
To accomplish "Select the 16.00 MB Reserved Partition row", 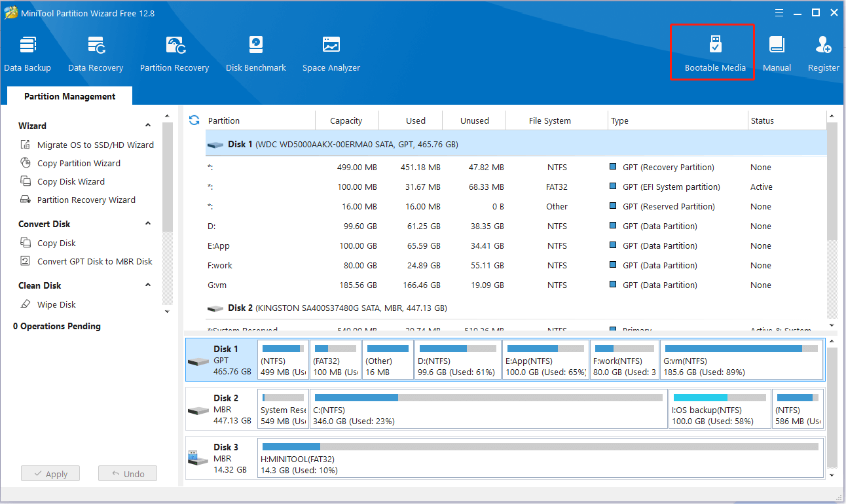I will coord(516,206).
